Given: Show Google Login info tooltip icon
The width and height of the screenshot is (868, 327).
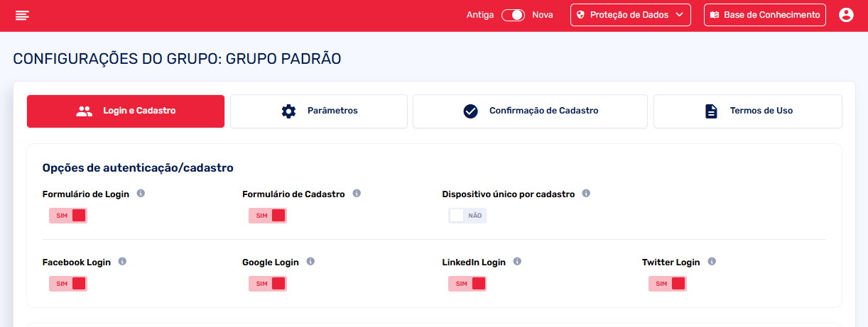Looking at the screenshot, I should [x=310, y=261].
